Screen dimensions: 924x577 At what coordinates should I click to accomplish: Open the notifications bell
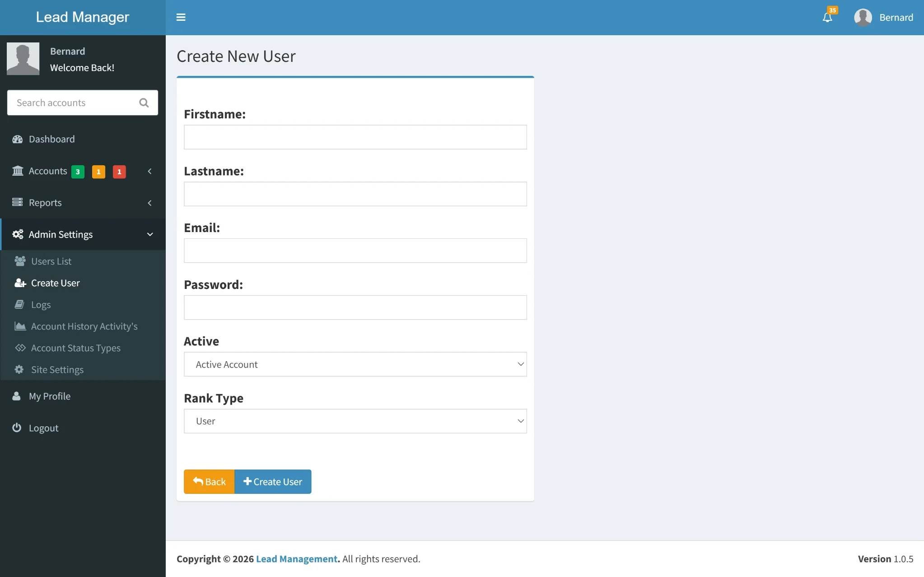[827, 18]
